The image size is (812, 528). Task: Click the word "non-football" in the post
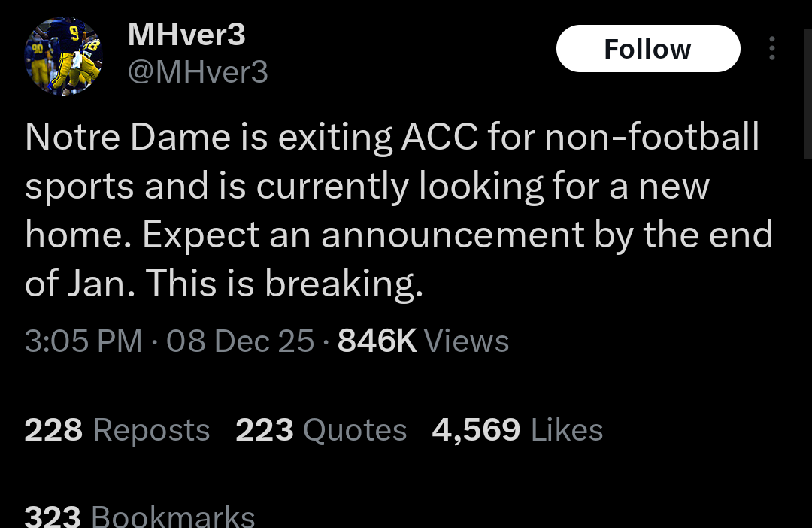pyautogui.click(x=651, y=138)
